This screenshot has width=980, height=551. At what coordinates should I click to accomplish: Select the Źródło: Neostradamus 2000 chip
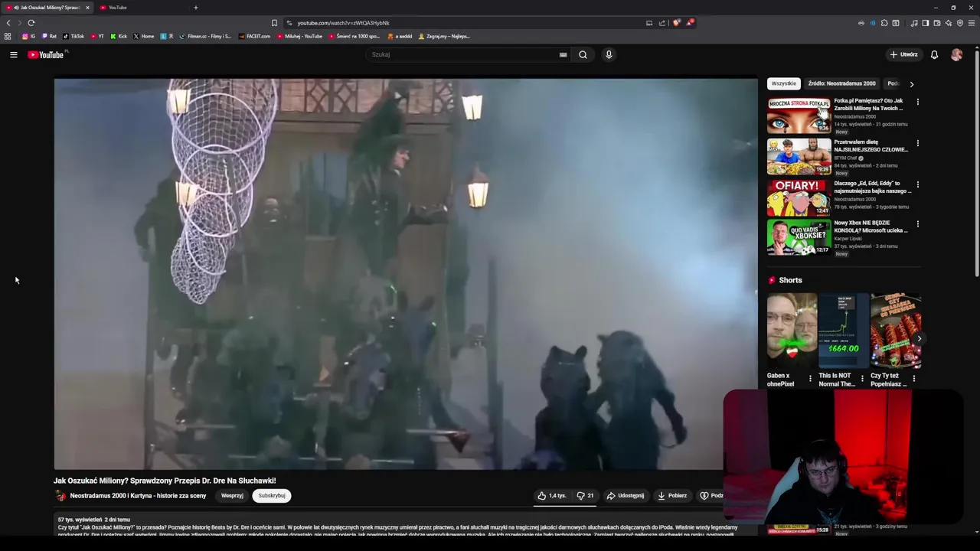[841, 83]
